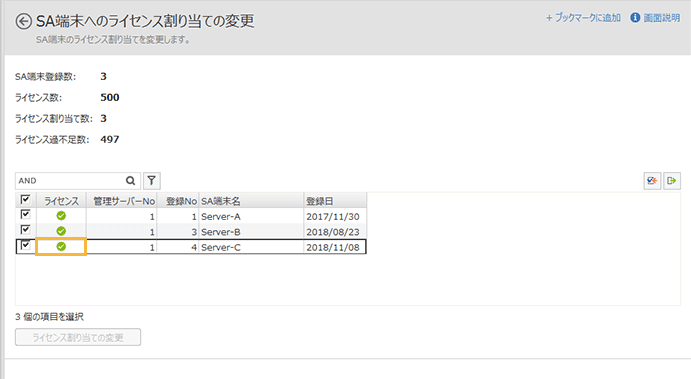Image resolution: width=691 pixels, height=379 pixels.
Task: Click the info icon beside 画面説明
Action: pos(635,18)
